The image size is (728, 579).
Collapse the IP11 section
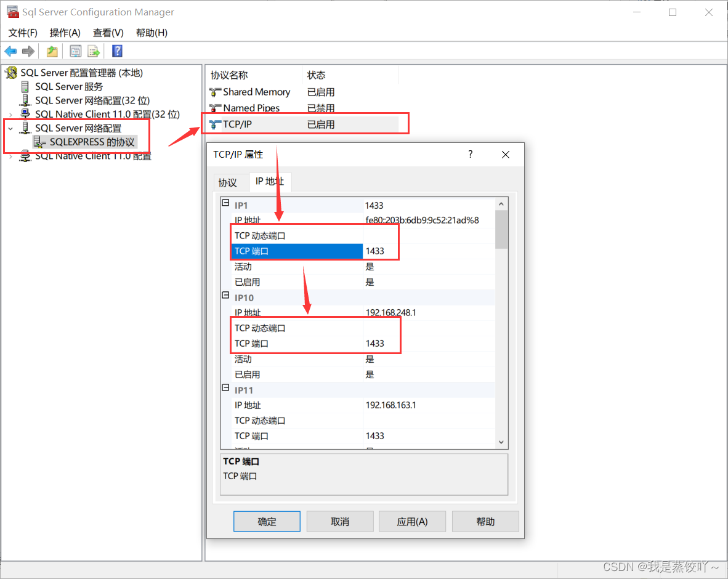[x=225, y=387]
